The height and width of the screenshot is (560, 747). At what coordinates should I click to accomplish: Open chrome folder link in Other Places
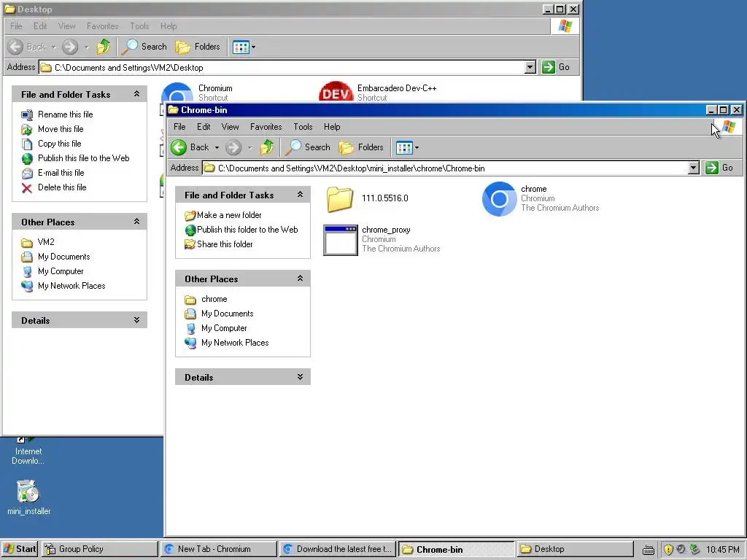click(214, 299)
